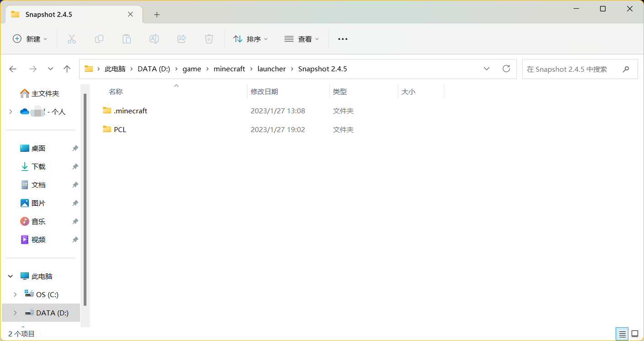
Task: Click the Paste icon in the toolbar
Action: click(127, 39)
